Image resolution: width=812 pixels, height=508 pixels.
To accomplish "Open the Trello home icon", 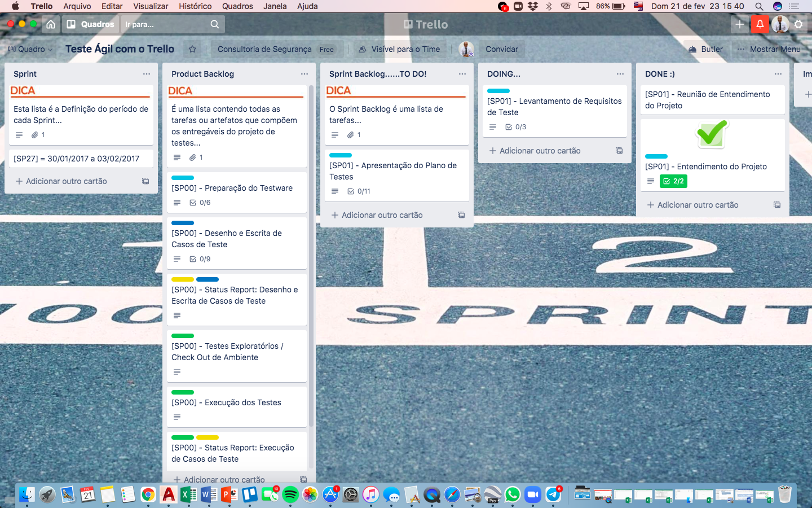I will coord(51,24).
